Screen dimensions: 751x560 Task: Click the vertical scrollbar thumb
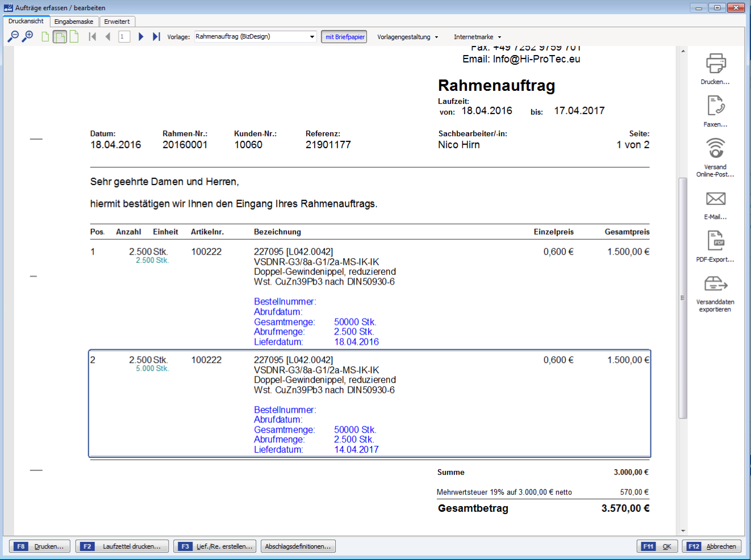683,298
